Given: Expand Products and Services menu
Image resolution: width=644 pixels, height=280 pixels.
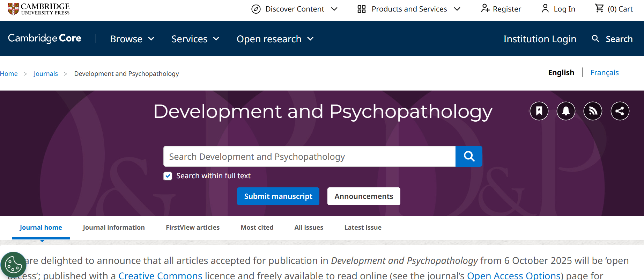Looking at the screenshot, I should pos(409,9).
